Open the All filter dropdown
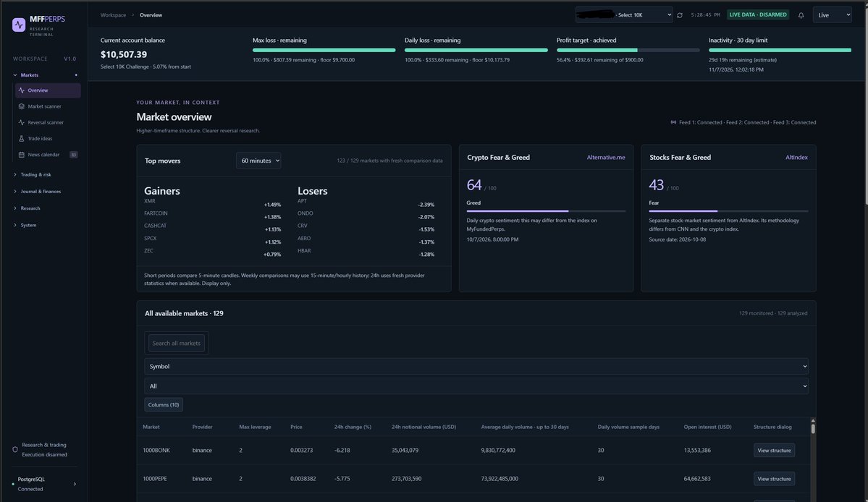The width and height of the screenshot is (868, 502). pos(476,386)
